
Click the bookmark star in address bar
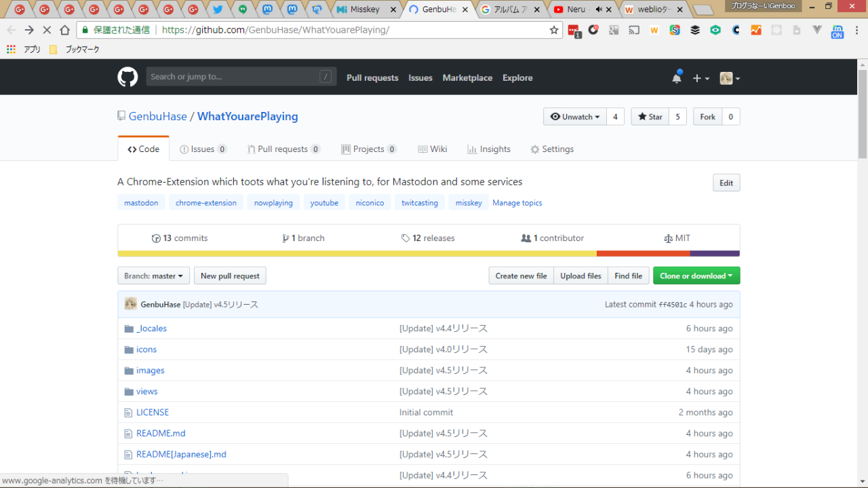554,30
